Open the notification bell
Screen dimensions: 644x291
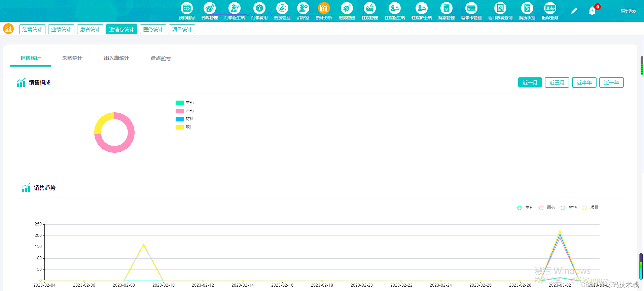[592, 11]
